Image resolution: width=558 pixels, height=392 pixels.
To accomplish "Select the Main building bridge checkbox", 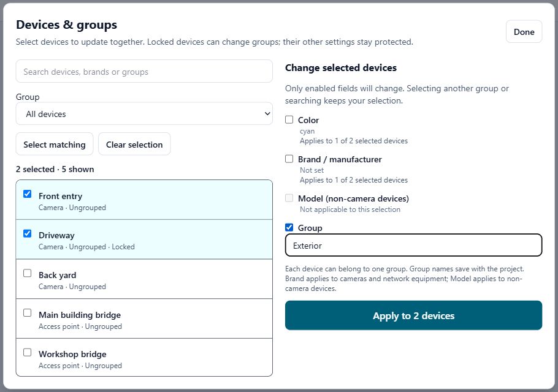I will (x=28, y=313).
